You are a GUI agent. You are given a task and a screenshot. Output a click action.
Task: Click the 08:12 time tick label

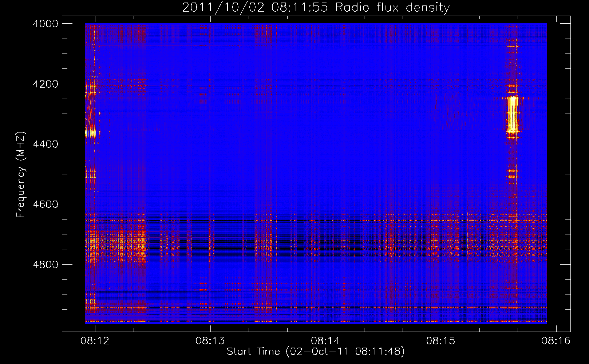[x=95, y=341]
